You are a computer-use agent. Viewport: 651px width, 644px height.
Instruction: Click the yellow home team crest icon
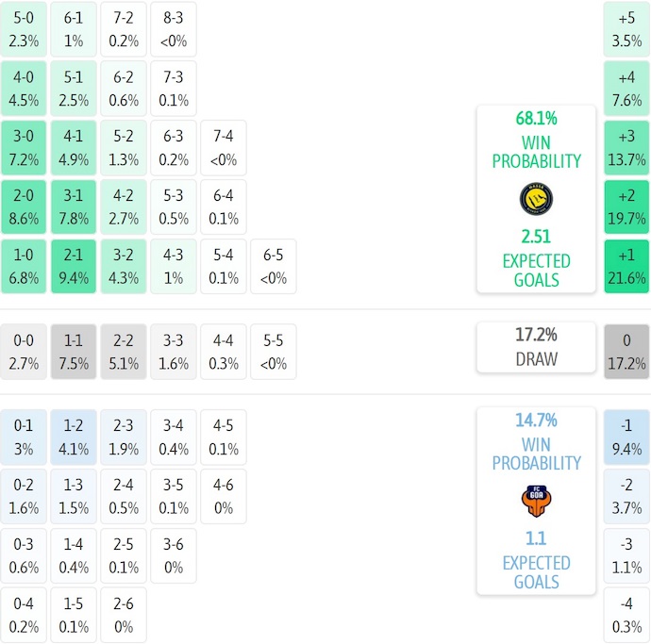tap(536, 198)
